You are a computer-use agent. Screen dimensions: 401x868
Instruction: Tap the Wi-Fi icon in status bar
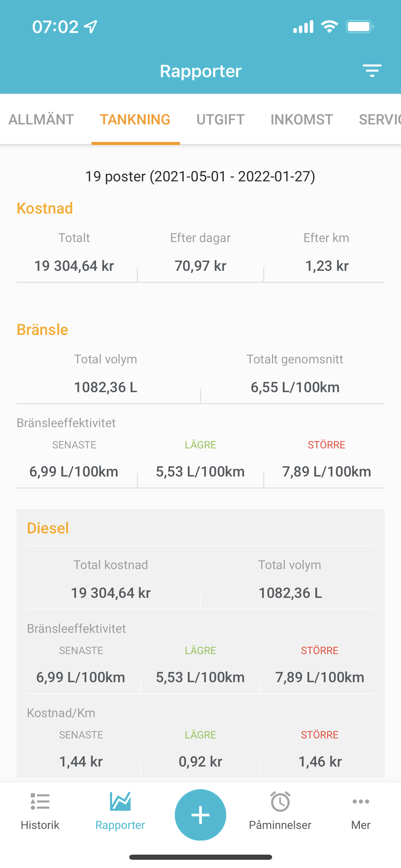(330, 26)
